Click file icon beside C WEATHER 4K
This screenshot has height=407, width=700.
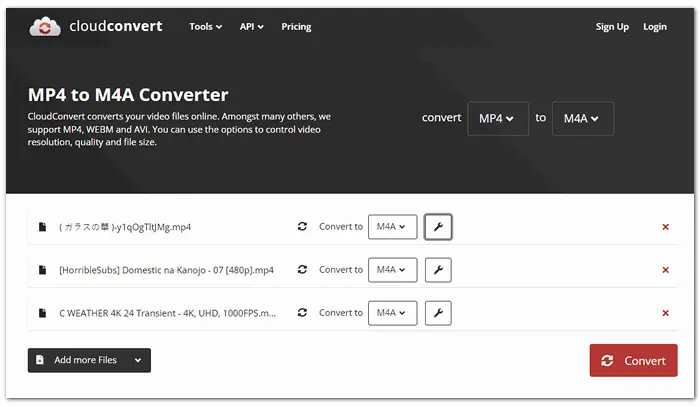[x=42, y=313]
